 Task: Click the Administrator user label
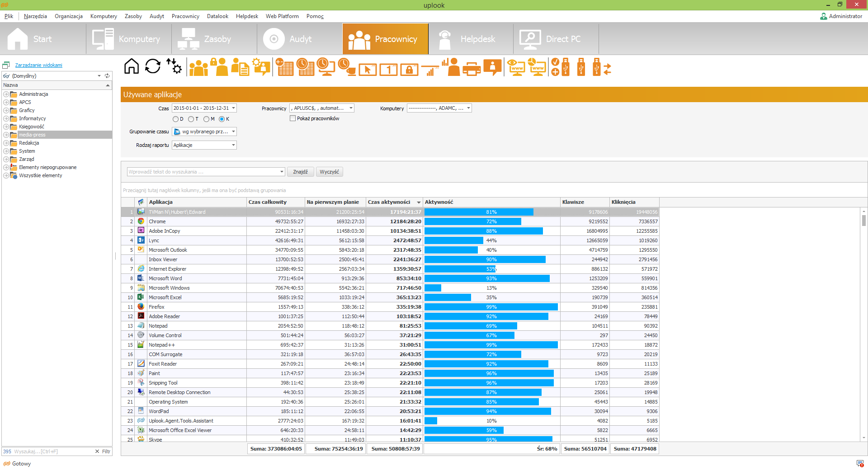coord(845,16)
